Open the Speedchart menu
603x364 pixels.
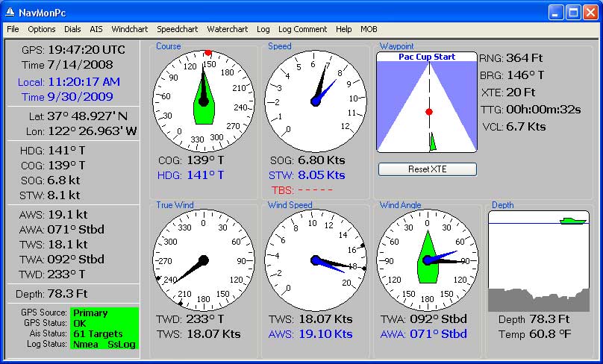[x=178, y=29]
